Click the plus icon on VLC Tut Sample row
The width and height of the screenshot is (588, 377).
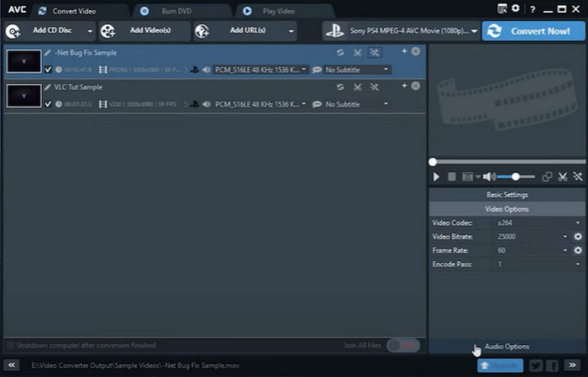pos(404,86)
